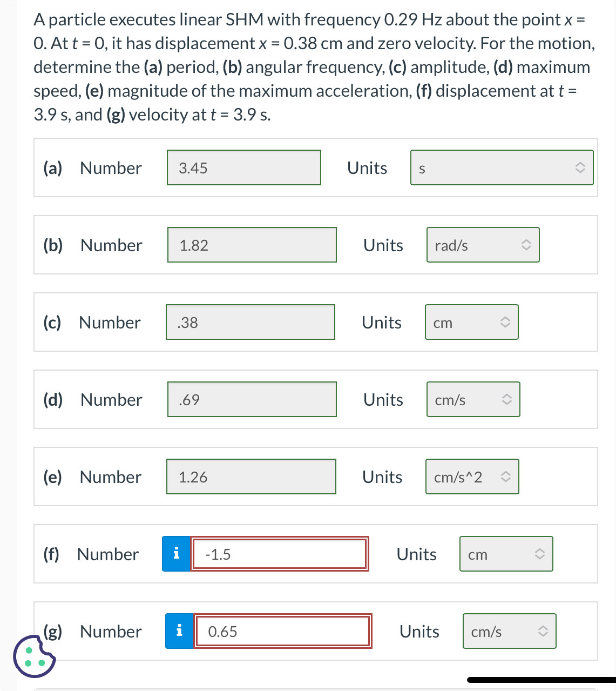
Task: Click the horizontal scrollbar at the bottom
Action: (x=540, y=679)
